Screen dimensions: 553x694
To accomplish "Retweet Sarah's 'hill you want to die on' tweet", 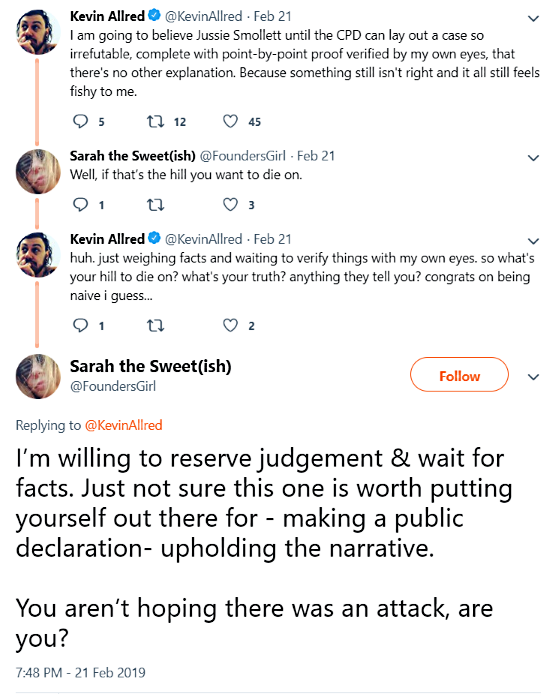I will tap(155, 205).
